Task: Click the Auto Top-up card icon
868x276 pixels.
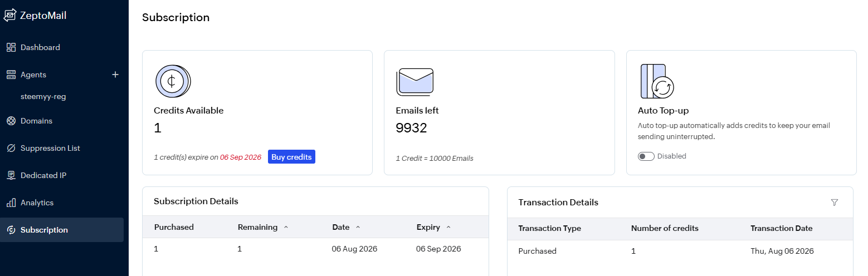Action: pyautogui.click(x=657, y=81)
